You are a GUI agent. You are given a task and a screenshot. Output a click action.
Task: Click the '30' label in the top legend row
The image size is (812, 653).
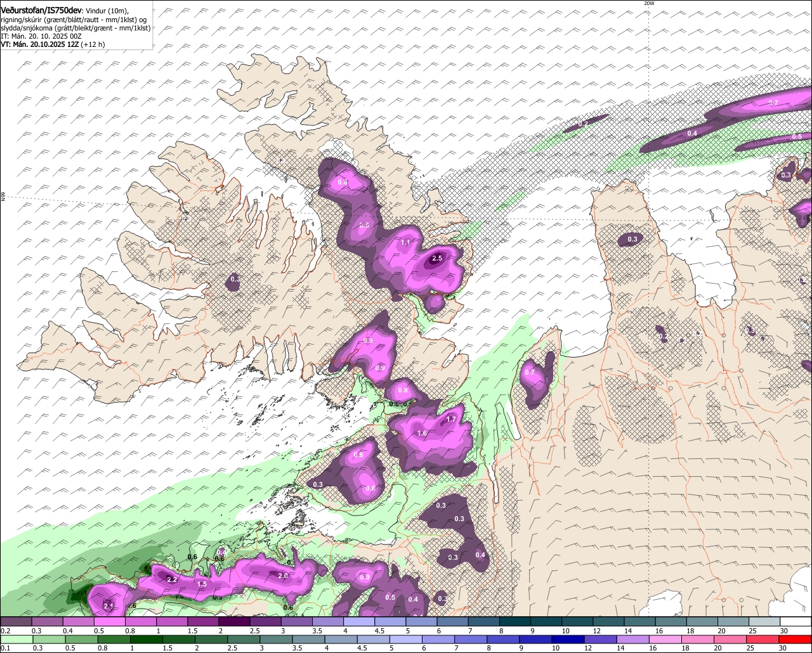(x=784, y=631)
